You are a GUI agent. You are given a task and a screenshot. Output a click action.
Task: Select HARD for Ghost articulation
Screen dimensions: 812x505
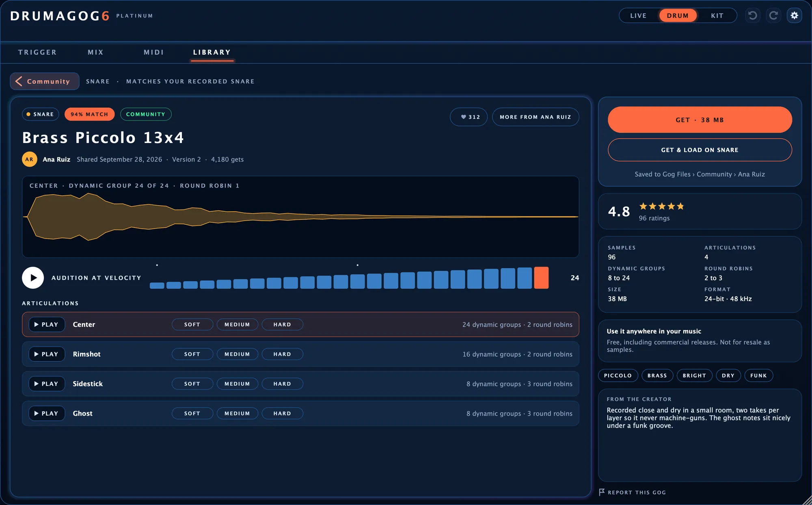point(283,414)
